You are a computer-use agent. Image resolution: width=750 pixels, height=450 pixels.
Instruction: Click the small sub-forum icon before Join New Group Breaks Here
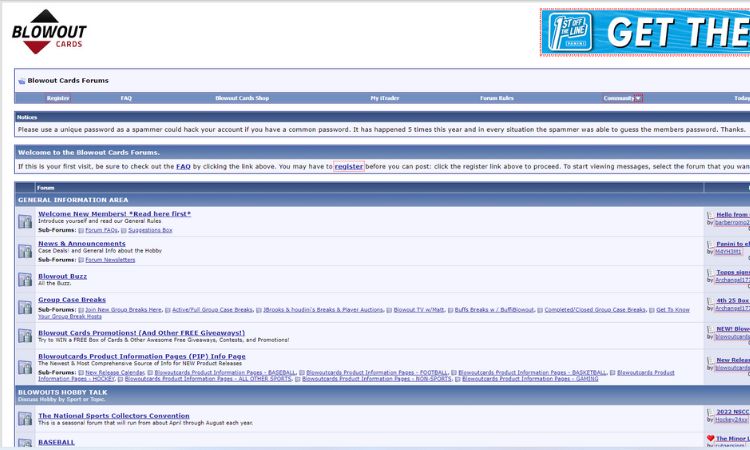tap(81, 310)
